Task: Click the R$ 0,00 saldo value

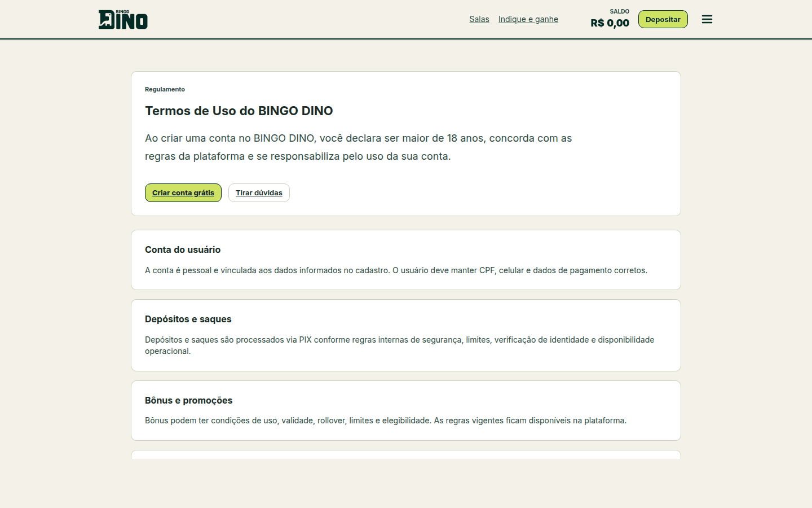Action: tap(610, 23)
